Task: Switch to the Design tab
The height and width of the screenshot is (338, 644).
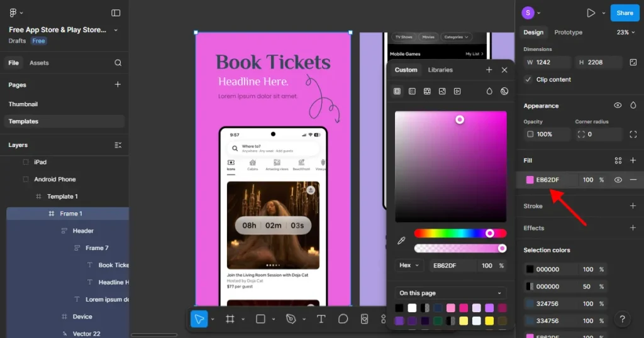Action: [533, 33]
